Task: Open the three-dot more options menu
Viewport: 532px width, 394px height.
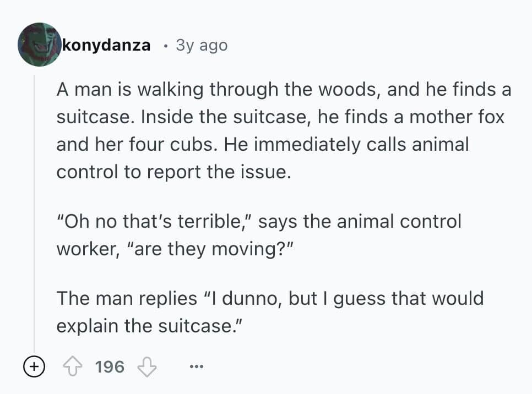Action: pos(196,366)
